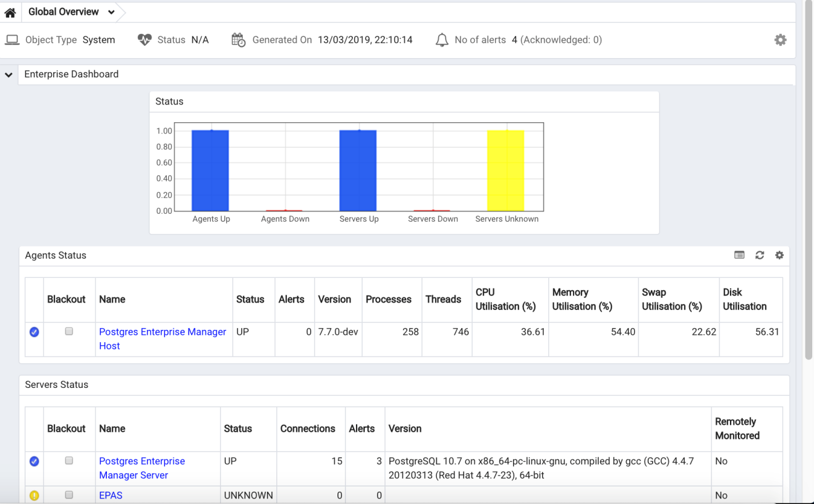Click Agents Status table view icon
Image resolution: width=814 pixels, height=504 pixels.
click(739, 255)
